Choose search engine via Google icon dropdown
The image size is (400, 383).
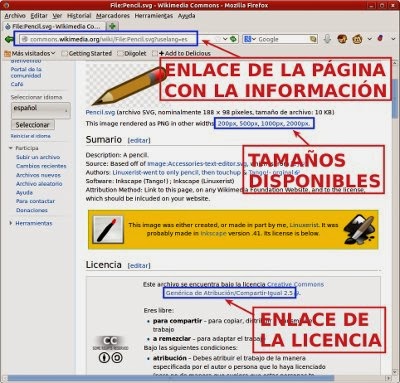click(x=250, y=39)
